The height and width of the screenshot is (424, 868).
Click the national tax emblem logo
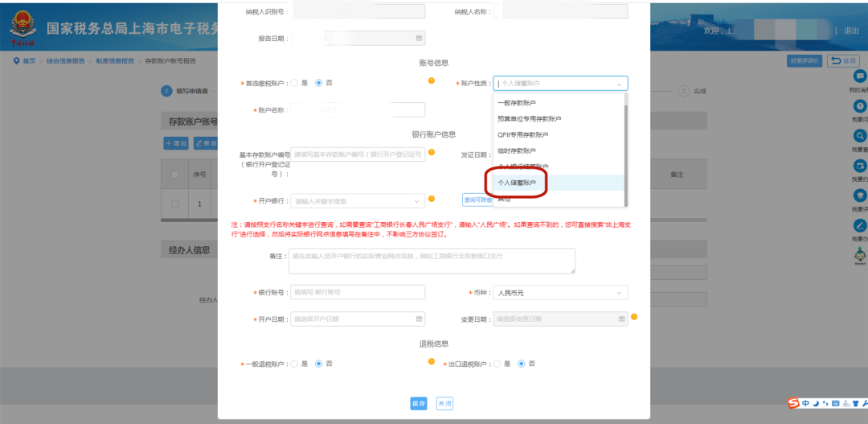(x=23, y=24)
